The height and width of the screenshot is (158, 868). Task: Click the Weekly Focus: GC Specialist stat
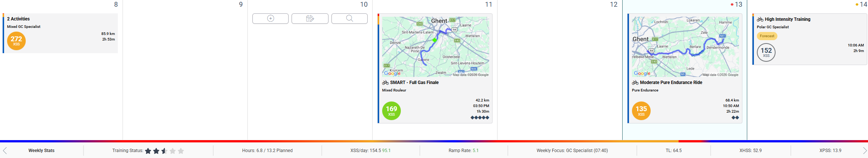(x=572, y=151)
